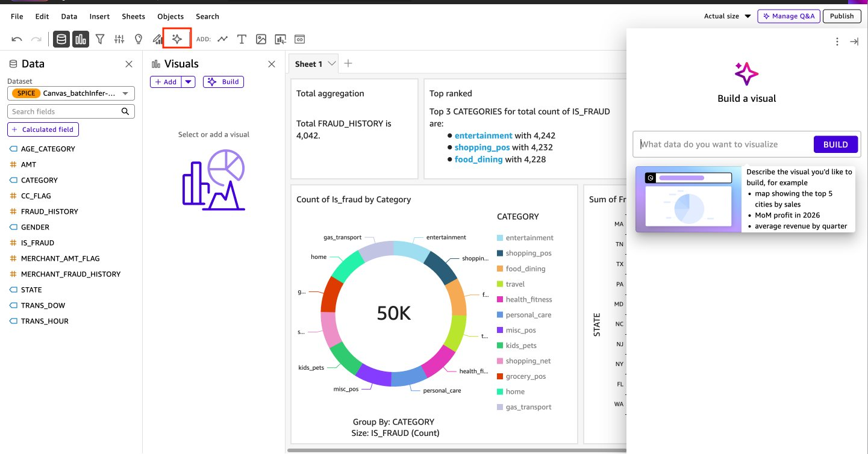The image size is (868, 454).
Task: Open the Insights lightbulb icon
Action: pyautogui.click(x=139, y=39)
